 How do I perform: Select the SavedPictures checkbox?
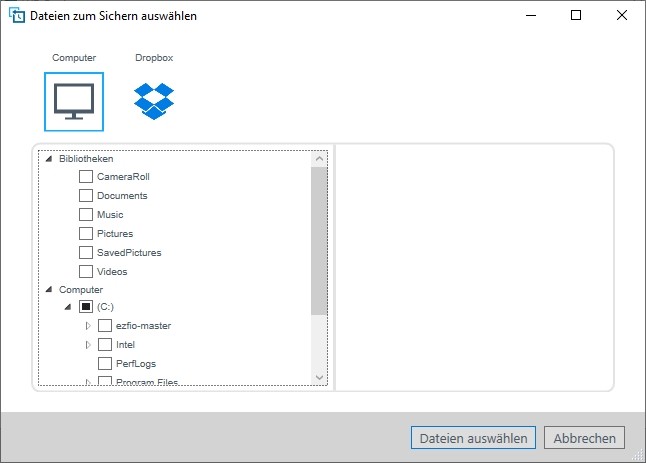86,253
